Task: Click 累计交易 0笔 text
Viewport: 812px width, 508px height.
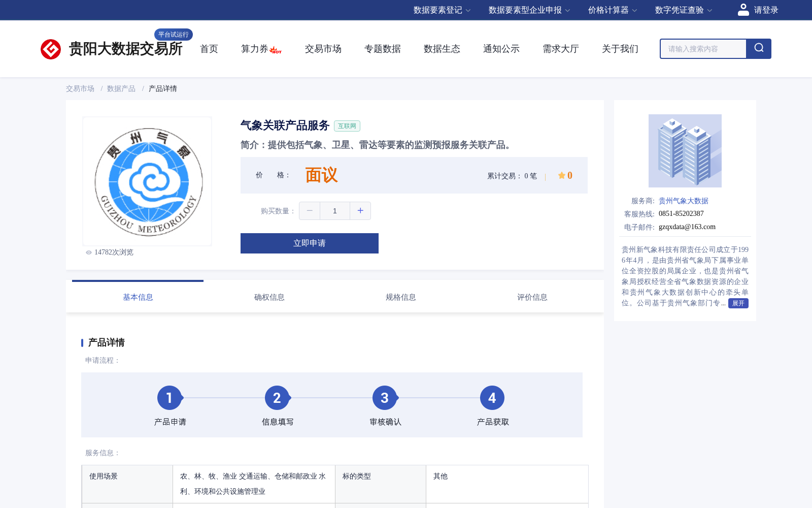Action: click(512, 176)
